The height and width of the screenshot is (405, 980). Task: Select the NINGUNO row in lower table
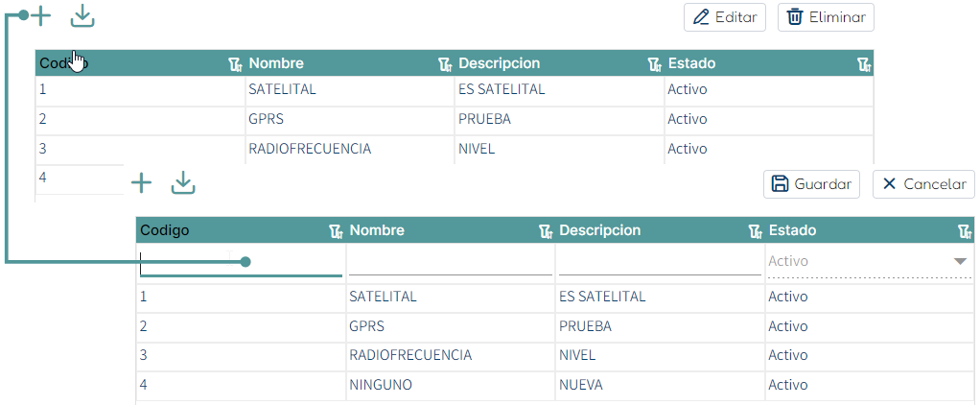[x=555, y=385]
